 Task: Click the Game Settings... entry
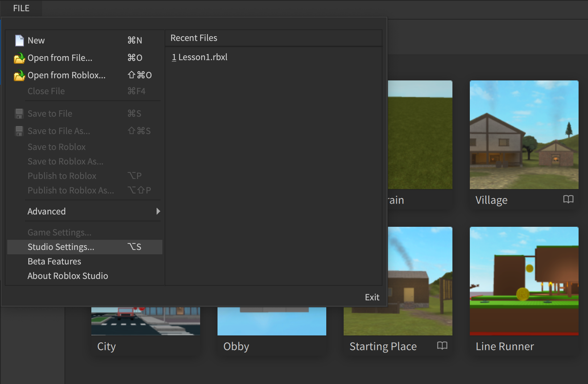[x=85, y=232]
